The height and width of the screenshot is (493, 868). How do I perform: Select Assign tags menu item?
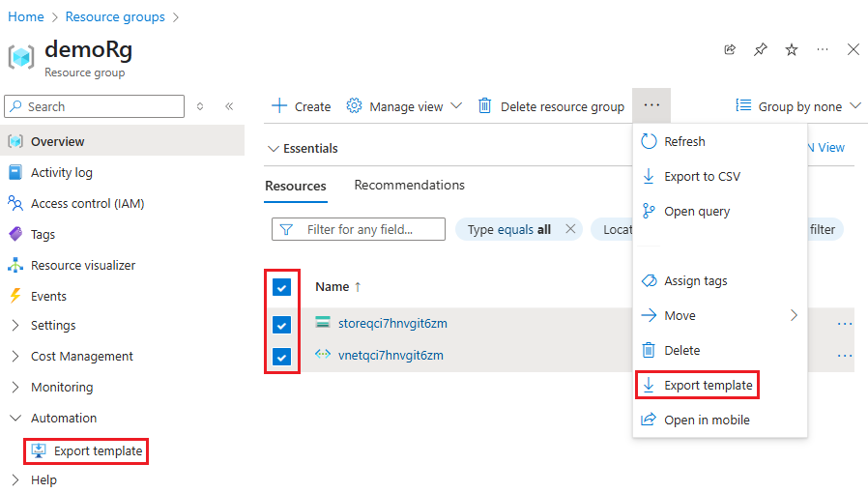pos(720,281)
